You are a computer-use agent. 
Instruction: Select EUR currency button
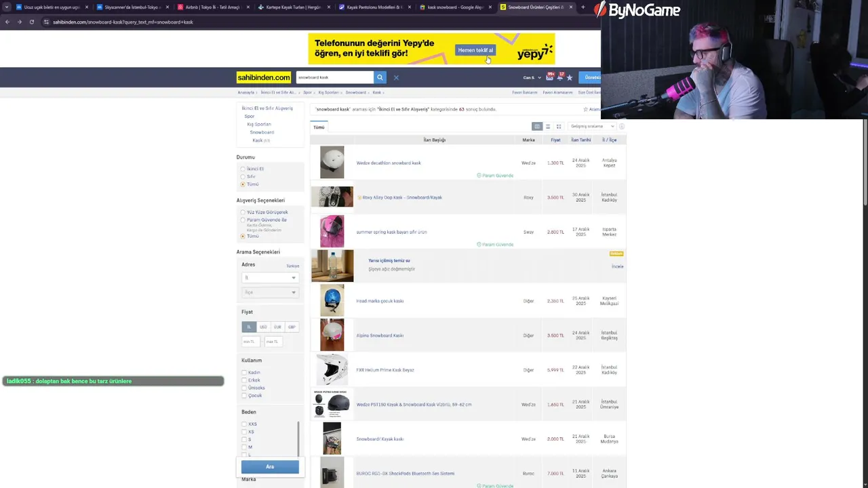[277, 327]
